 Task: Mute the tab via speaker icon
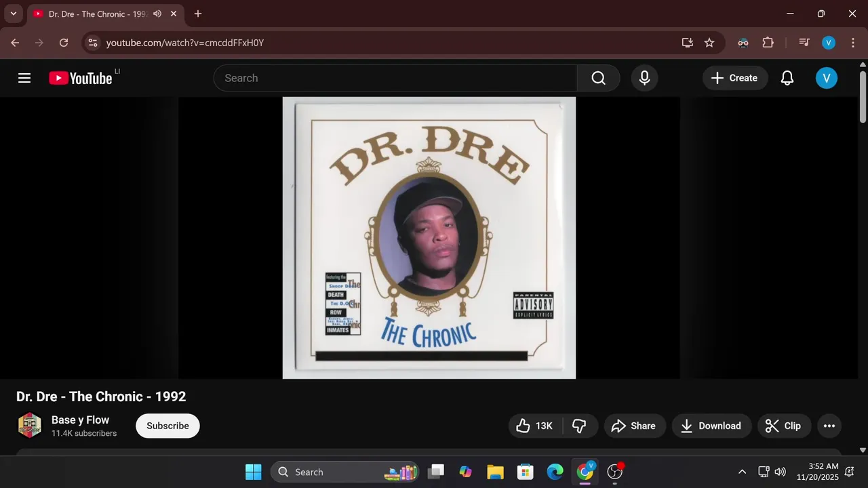(x=158, y=14)
